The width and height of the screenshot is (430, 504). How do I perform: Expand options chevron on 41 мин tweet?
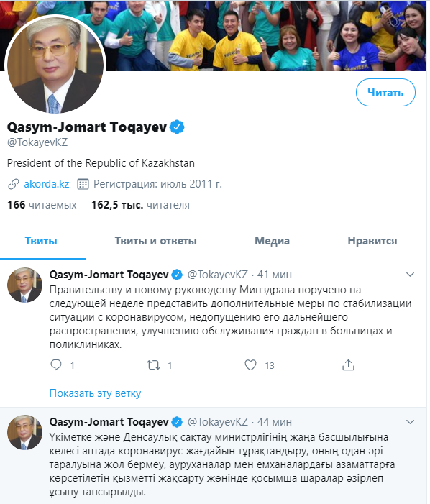click(410, 275)
